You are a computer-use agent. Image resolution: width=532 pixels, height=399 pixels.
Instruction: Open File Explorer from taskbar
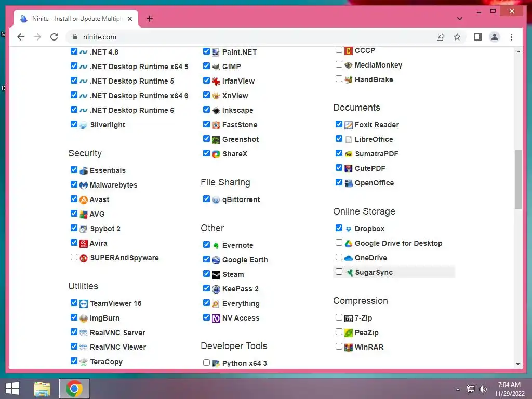tap(42, 389)
